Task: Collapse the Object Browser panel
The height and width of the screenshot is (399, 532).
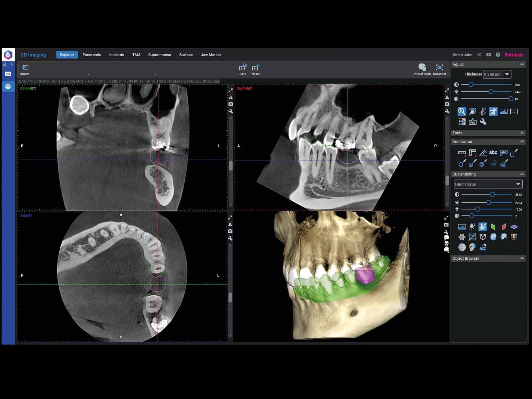Action: point(522,258)
